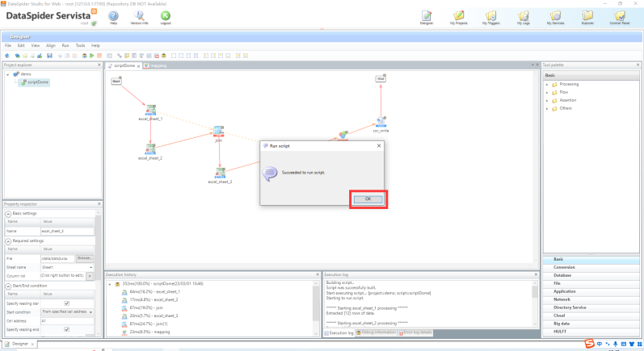Select the HULFT palette category
This screenshot has width=644, height=351.
tap(591, 332)
